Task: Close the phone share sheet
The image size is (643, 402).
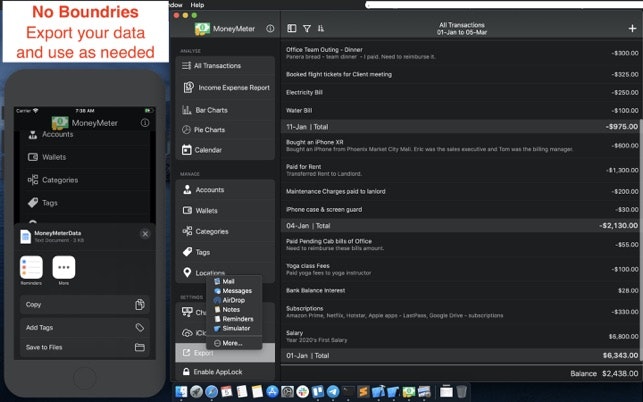Action: point(145,233)
